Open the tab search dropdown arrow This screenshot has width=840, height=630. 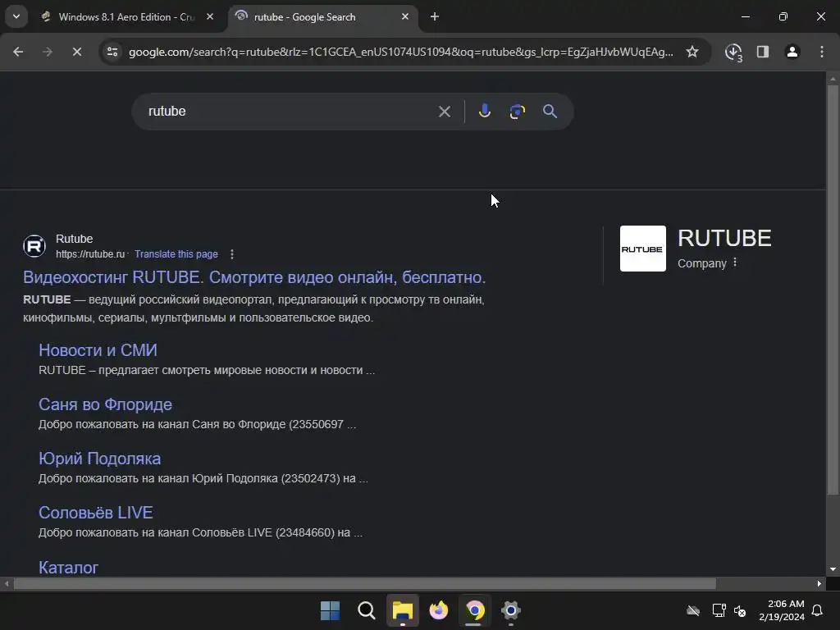(16, 16)
